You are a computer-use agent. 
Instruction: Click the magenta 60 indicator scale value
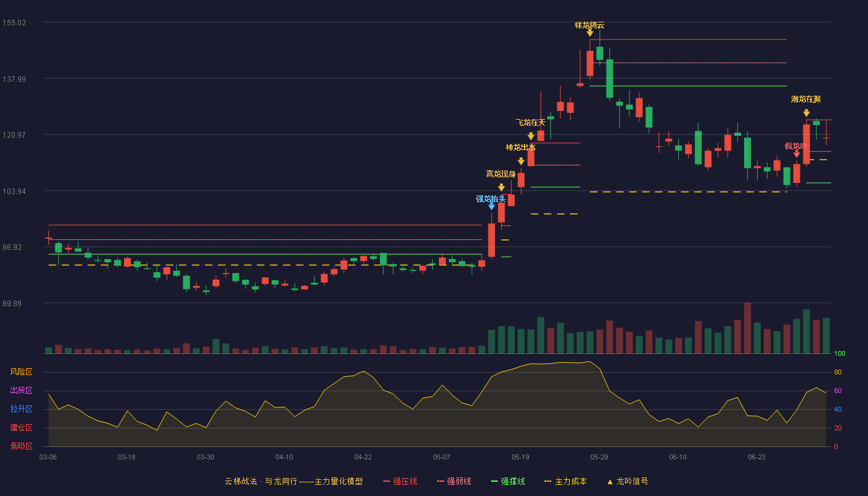coord(838,391)
